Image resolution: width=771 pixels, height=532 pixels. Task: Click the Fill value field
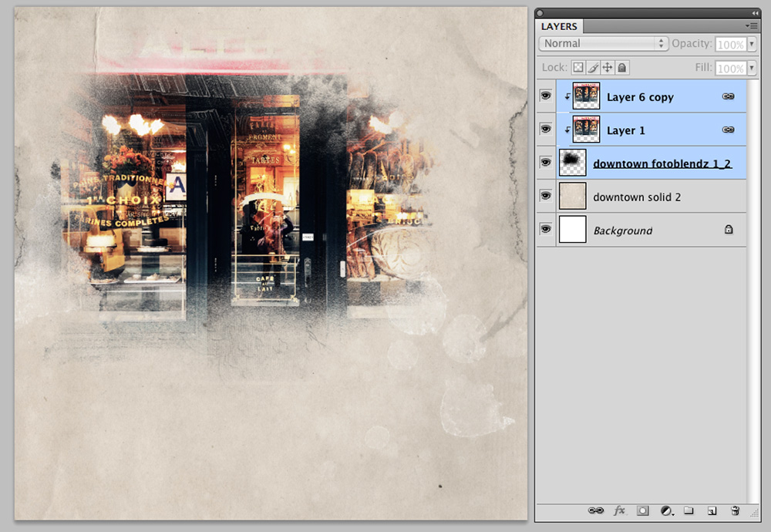coord(730,69)
